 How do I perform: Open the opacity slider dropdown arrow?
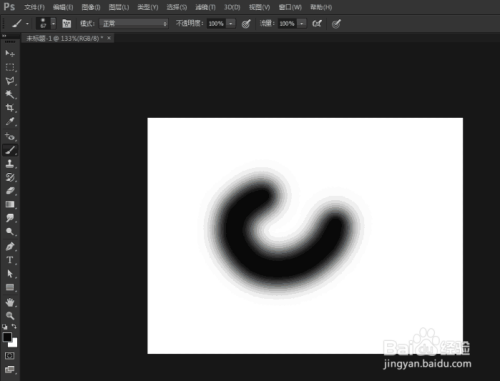point(231,24)
